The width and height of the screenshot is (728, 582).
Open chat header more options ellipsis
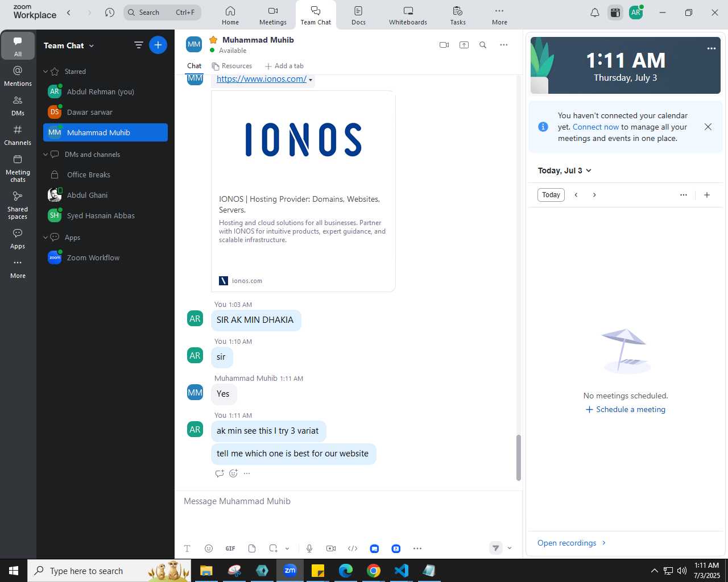pos(504,45)
